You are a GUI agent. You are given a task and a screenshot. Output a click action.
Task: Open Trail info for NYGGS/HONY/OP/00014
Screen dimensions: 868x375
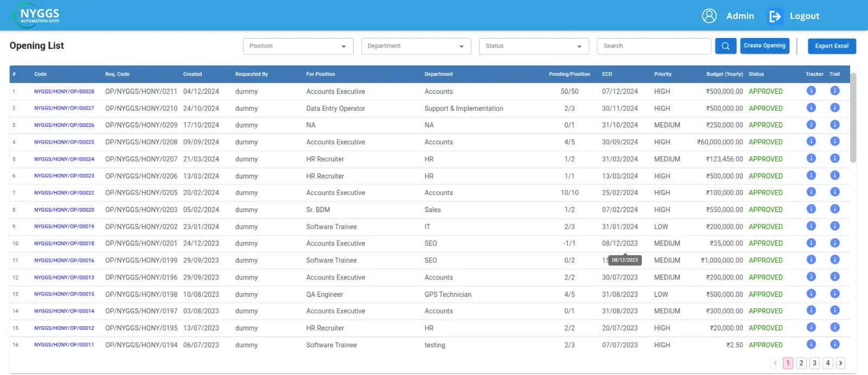point(834,310)
